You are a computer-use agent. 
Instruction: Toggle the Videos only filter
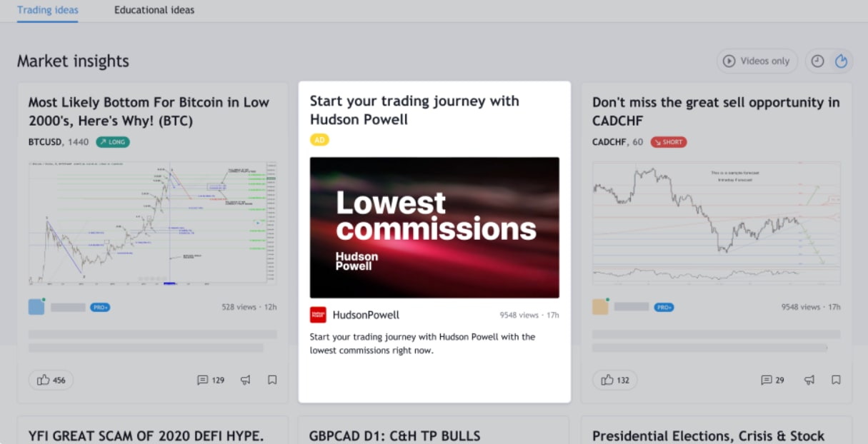[x=757, y=61]
